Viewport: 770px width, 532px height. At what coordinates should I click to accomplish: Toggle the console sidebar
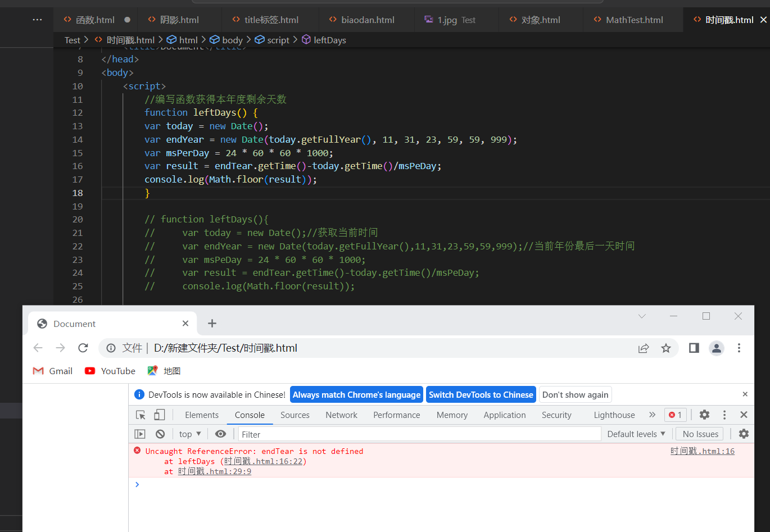(140, 434)
